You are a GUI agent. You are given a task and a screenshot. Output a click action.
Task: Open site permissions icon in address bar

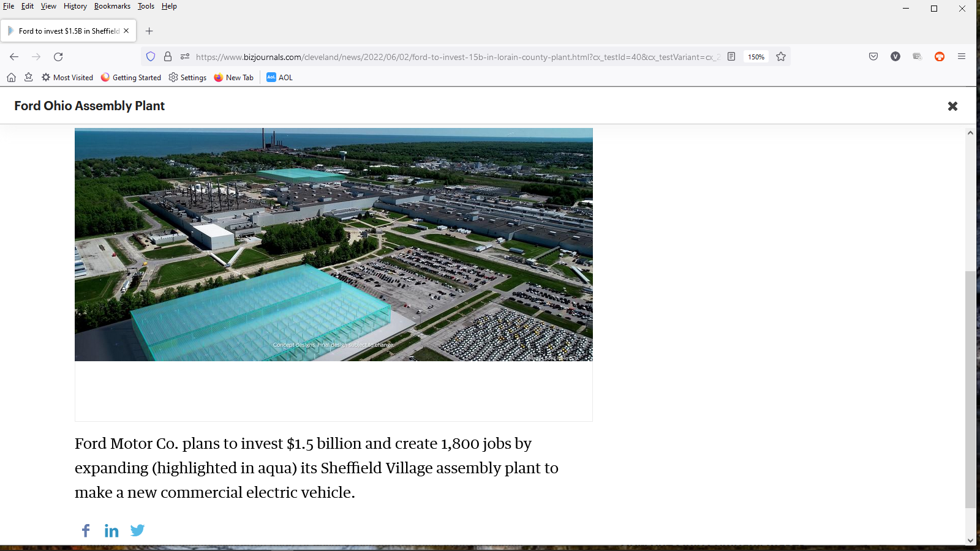pos(185,57)
